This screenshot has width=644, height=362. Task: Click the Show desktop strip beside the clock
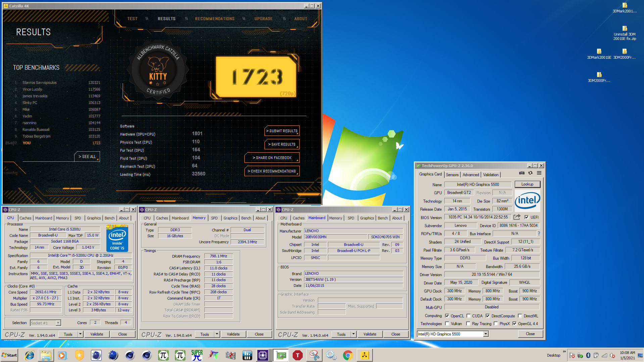tap(641, 355)
